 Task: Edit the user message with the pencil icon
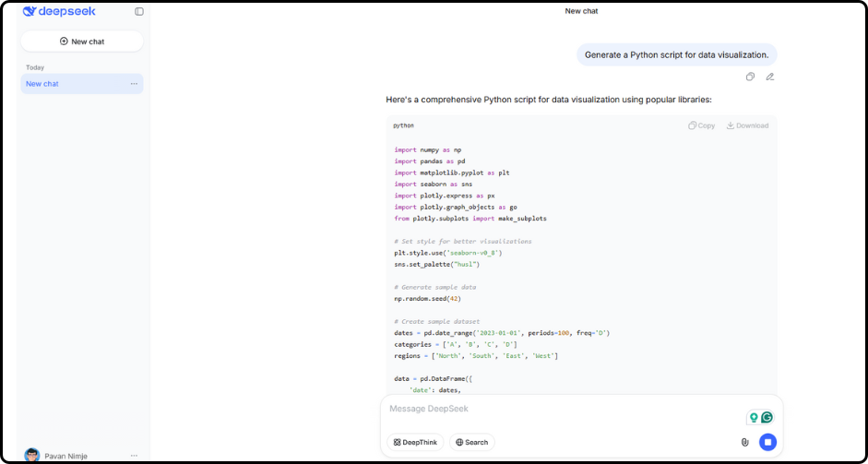point(769,77)
